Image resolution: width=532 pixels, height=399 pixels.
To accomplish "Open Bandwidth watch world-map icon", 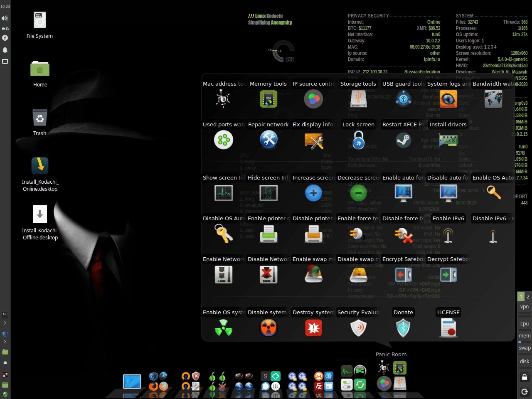I will (493, 99).
